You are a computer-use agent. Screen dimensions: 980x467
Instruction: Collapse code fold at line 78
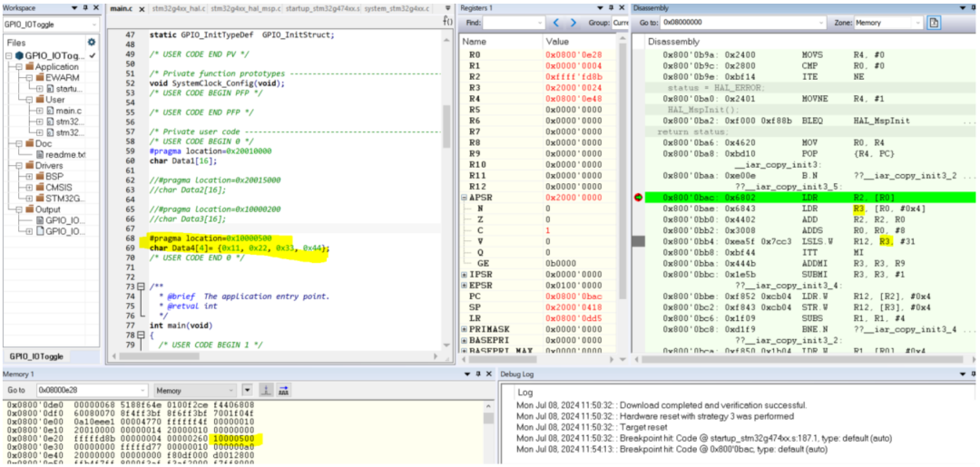[142, 336]
